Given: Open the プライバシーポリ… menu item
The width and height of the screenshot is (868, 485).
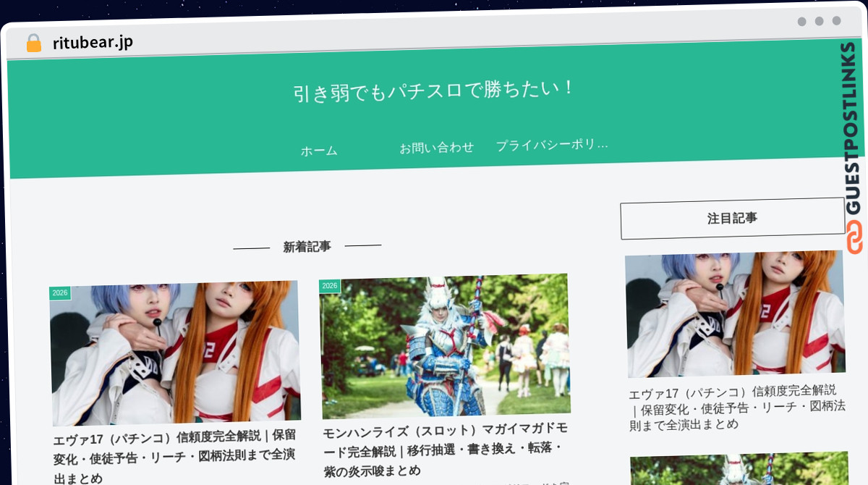Looking at the screenshot, I should coord(552,145).
